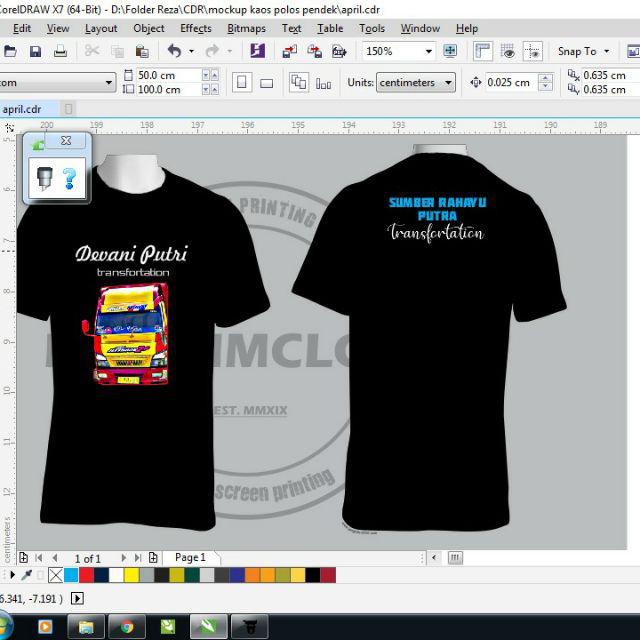Click the Paste clipboard icon
Screen dimensions: 640x640
(x=142, y=51)
